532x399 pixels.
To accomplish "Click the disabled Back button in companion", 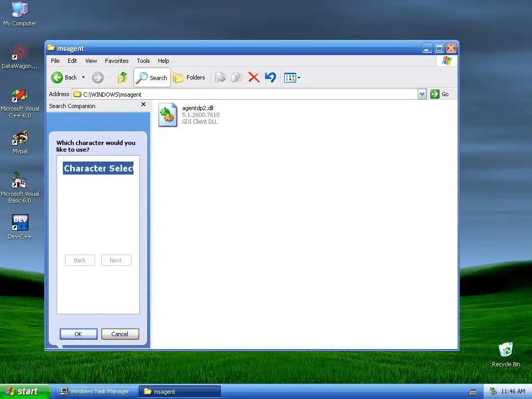I will (x=79, y=260).
